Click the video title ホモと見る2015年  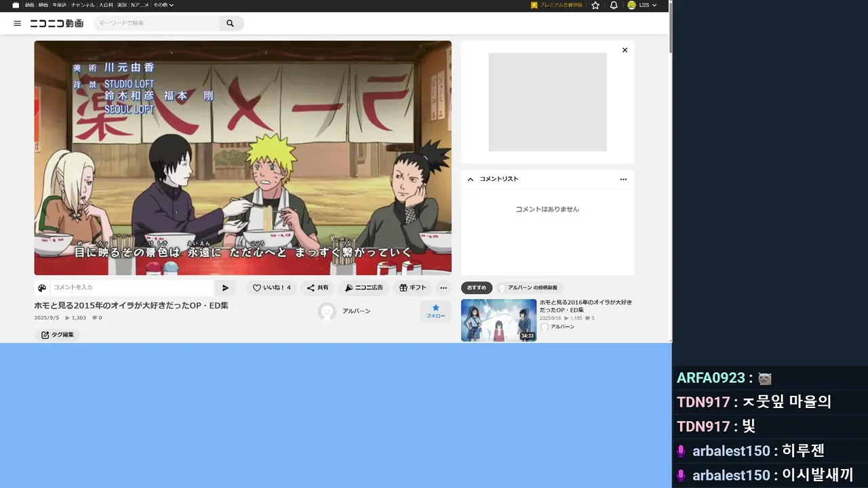(x=132, y=306)
